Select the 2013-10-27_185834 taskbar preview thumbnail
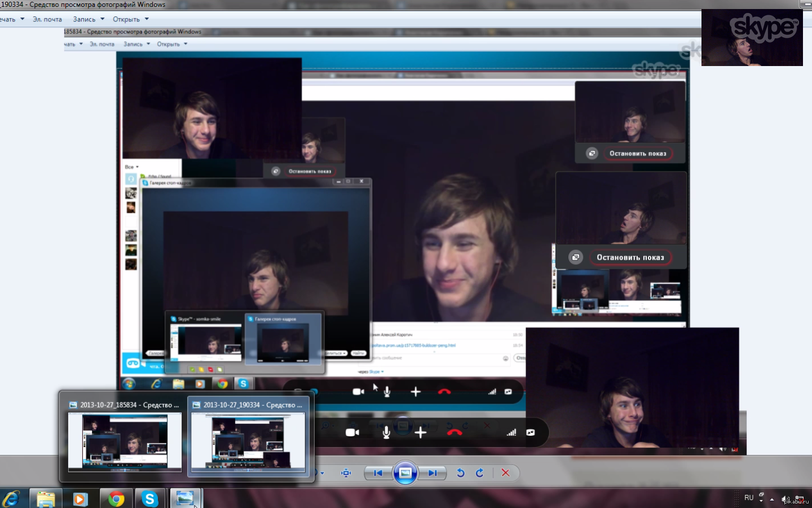812x508 pixels. tap(125, 436)
